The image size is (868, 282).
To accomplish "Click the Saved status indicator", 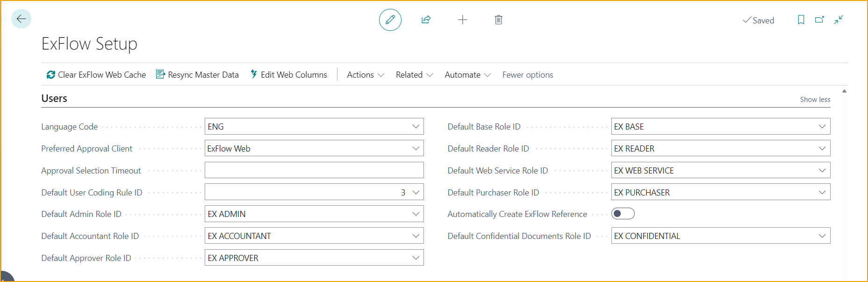I will 758,20.
